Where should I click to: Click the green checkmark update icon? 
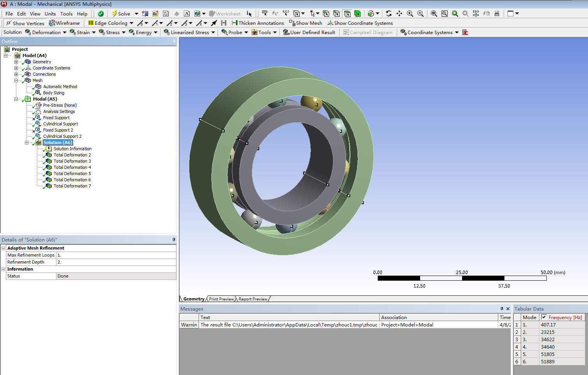tap(101, 14)
